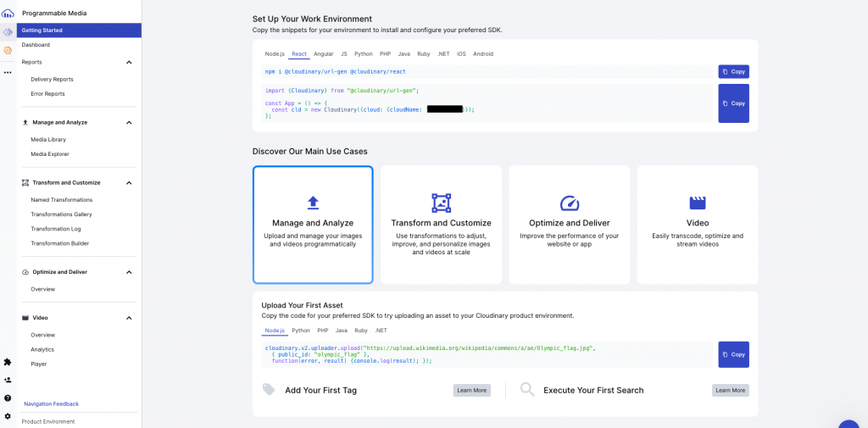
Task: Select the Node.js tab in work environment
Action: (x=275, y=53)
